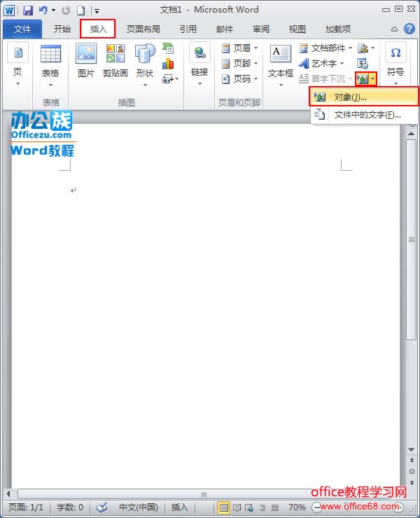Click the Date and Time icon
The width and height of the screenshot is (420, 518).
pyautogui.click(x=363, y=64)
